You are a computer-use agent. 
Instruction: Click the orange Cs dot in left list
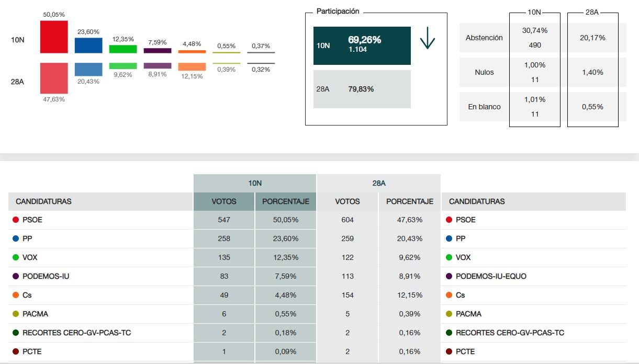click(16, 295)
